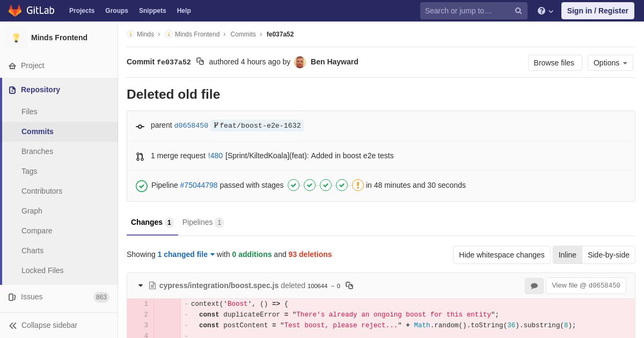Open the warning pipeline stage icon
The height and width of the screenshot is (338, 644).
pyautogui.click(x=358, y=185)
